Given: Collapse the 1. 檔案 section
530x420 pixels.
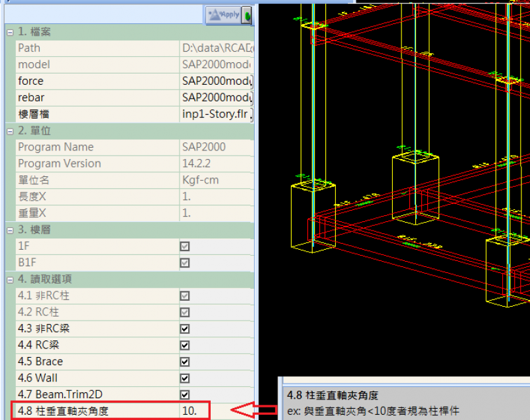Looking at the screenshot, I should [x=10, y=32].
